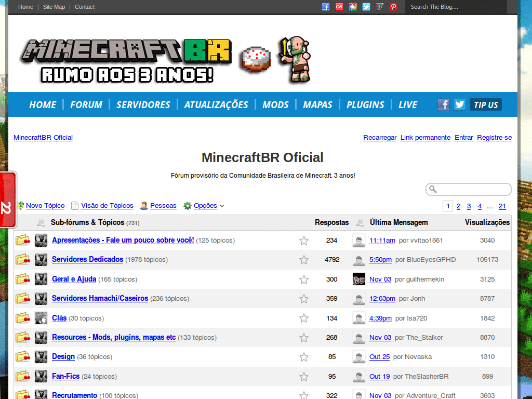Click the Registre-se link

click(x=495, y=137)
